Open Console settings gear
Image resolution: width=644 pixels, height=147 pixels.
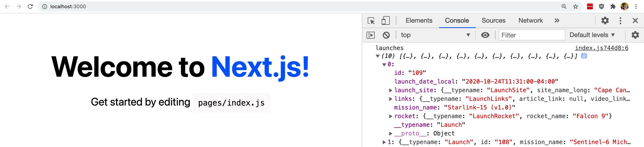(x=635, y=35)
